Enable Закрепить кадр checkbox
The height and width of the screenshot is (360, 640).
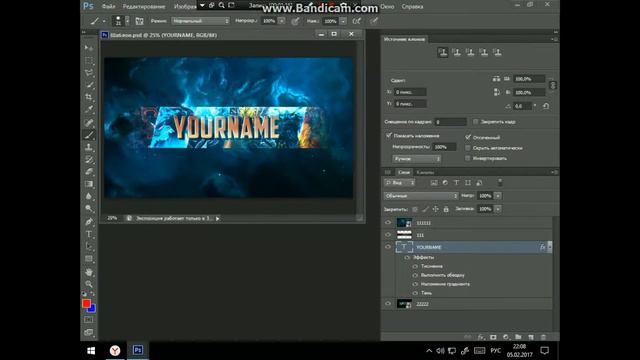(476, 122)
